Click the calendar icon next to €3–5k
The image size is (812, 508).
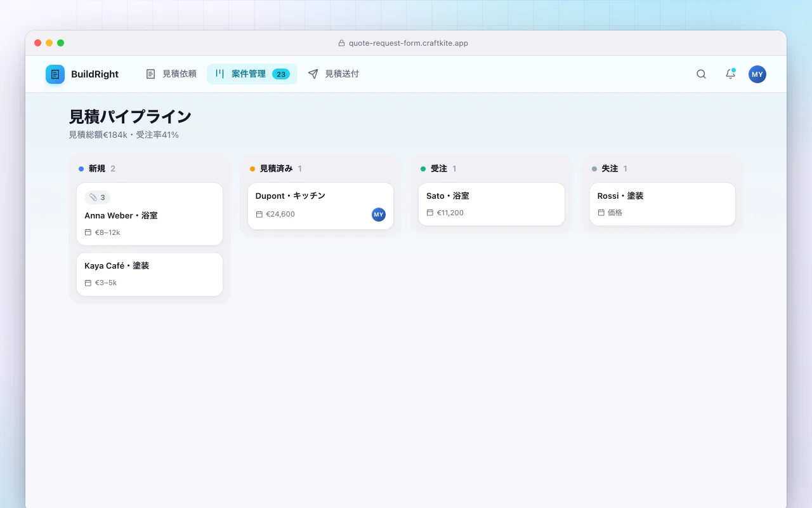pos(88,283)
